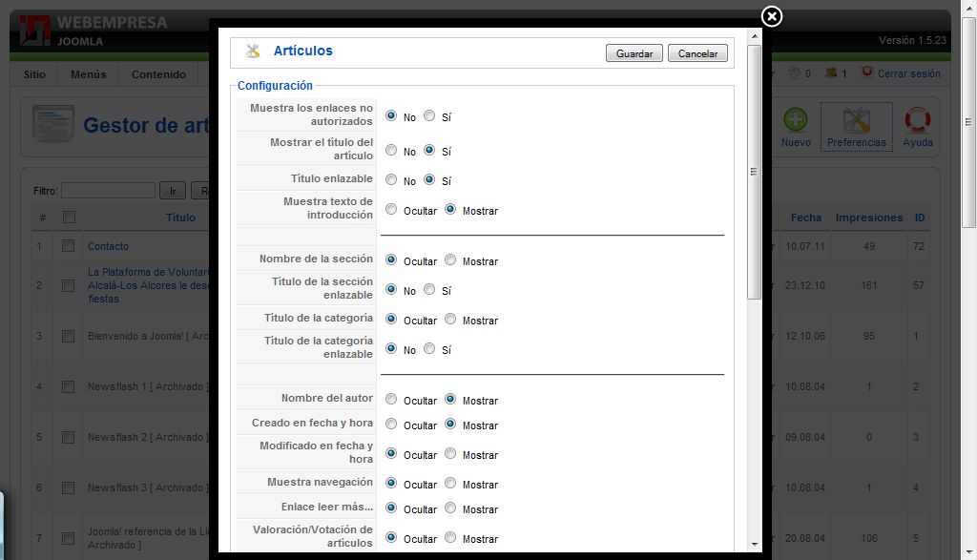Check the Newsflash 3 row checkbox

pos(69,487)
